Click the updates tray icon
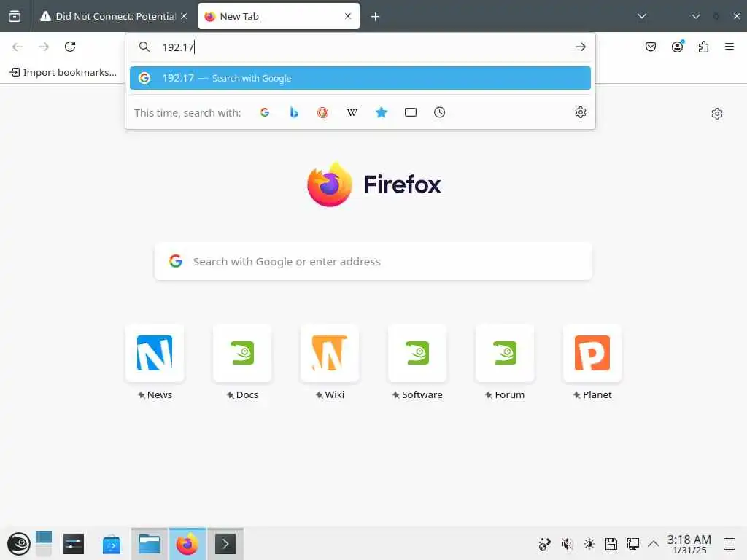Image resolution: width=747 pixels, height=560 pixels. 544,544
